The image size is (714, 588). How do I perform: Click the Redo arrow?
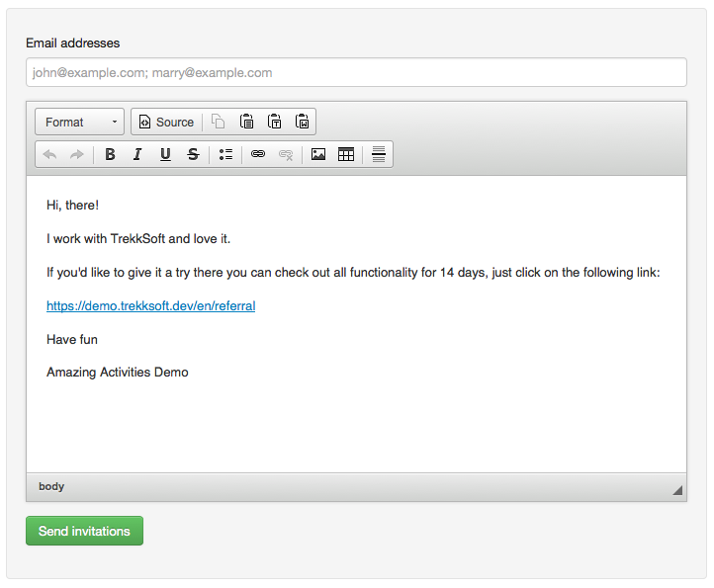pyautogui.click(x=76, y=154)
